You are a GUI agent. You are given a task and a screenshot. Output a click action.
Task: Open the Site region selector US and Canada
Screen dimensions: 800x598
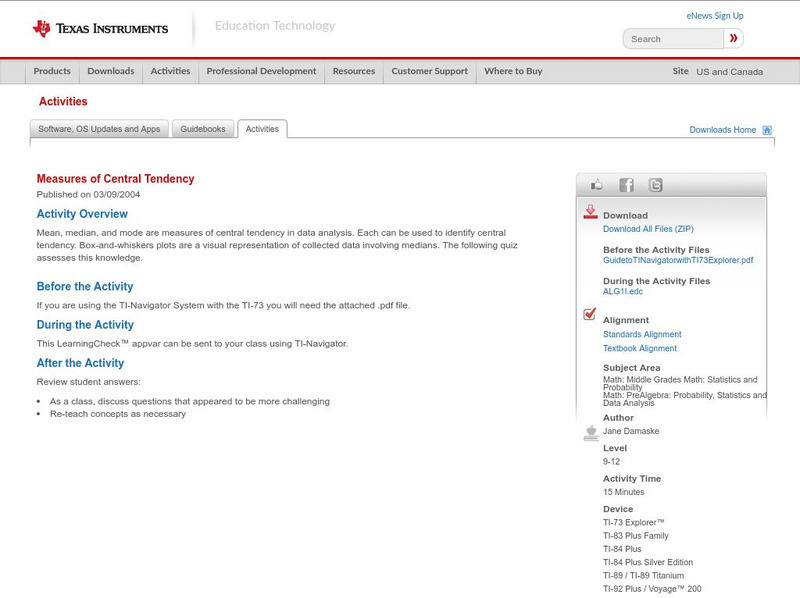[x=729, y=72]
